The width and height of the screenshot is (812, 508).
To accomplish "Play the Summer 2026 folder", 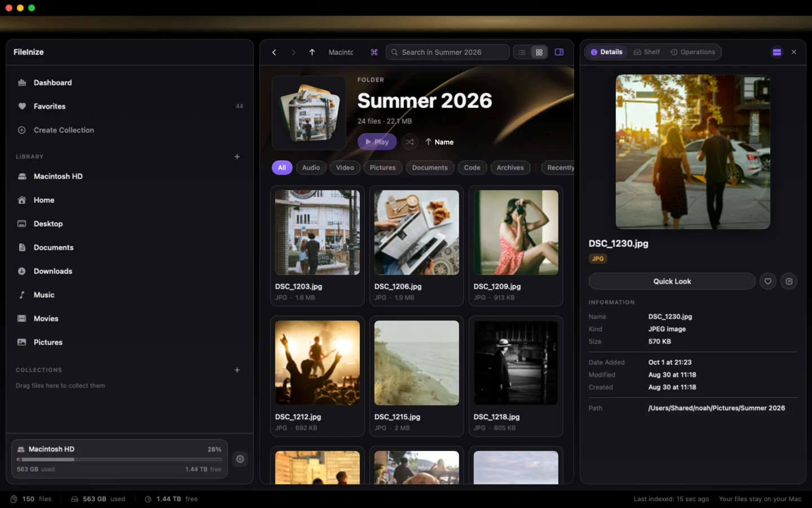I will pos(377,142).
